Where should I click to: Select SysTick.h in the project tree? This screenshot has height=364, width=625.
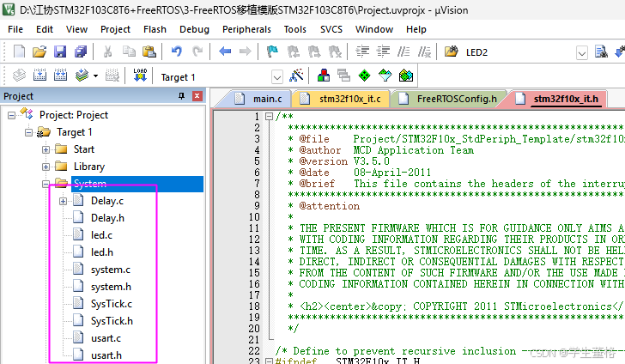point(112,321)
